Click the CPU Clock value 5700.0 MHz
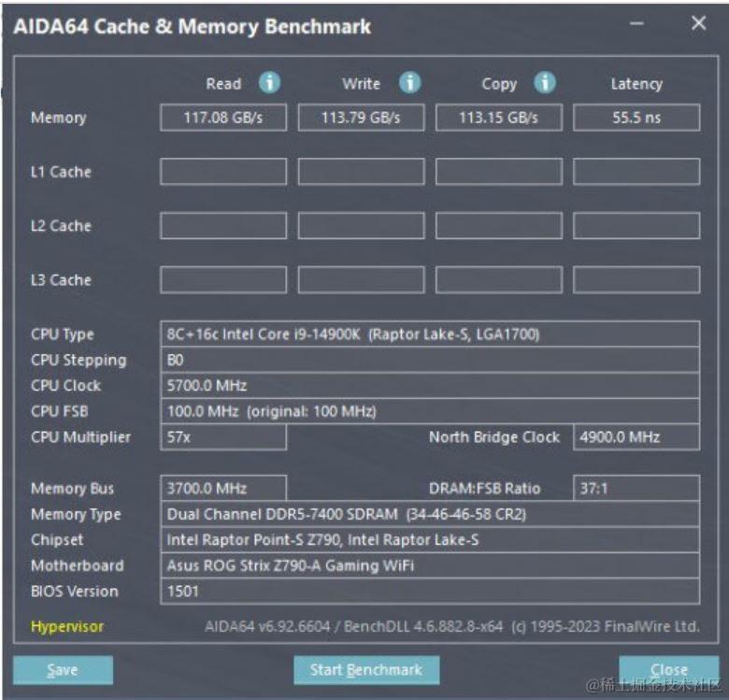Viewport: 729px width, 700px height. pos(430,385)
